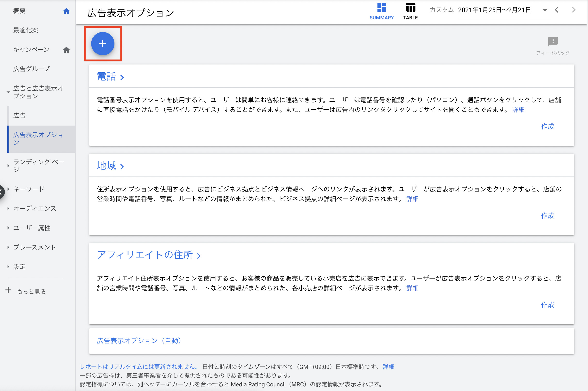588x391 pixels.
Task: Click home icon next to キャンペーン
Action: (x=66, y=50)
